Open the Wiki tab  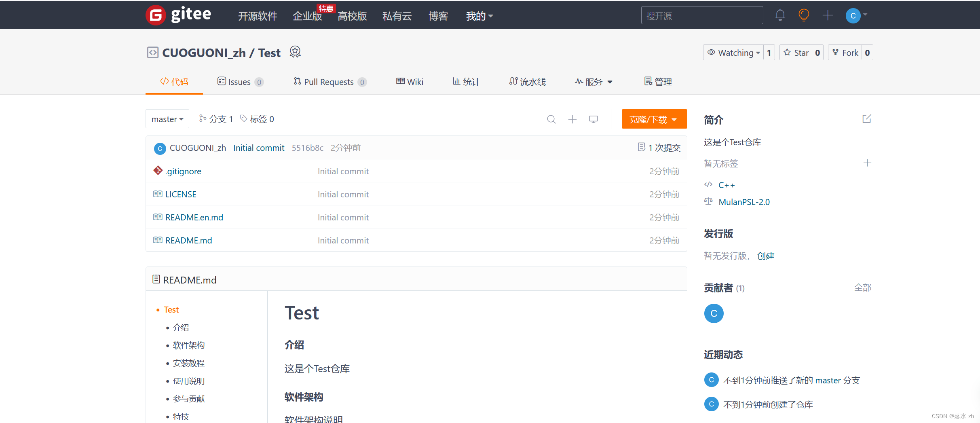[410, 82]
